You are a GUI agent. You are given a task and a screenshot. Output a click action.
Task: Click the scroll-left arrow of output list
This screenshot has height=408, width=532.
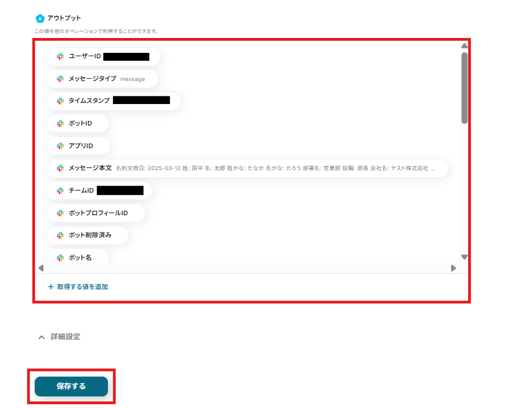tap(41, 268)
